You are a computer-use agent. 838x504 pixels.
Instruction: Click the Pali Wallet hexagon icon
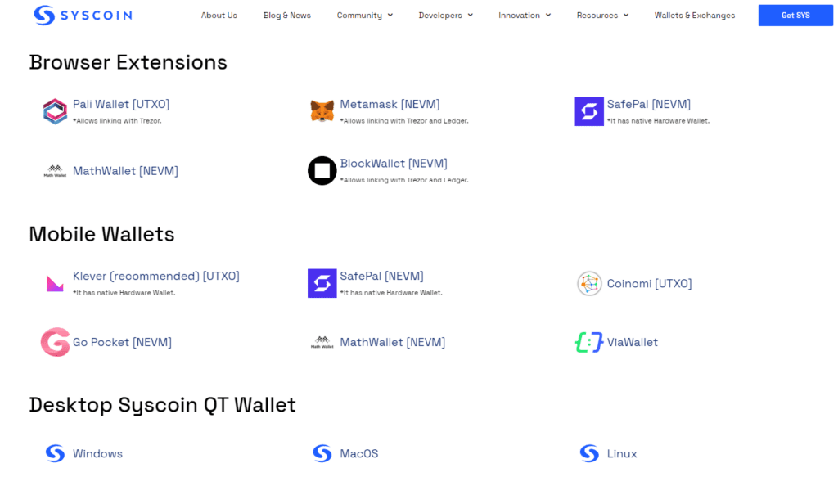point(55,111)
